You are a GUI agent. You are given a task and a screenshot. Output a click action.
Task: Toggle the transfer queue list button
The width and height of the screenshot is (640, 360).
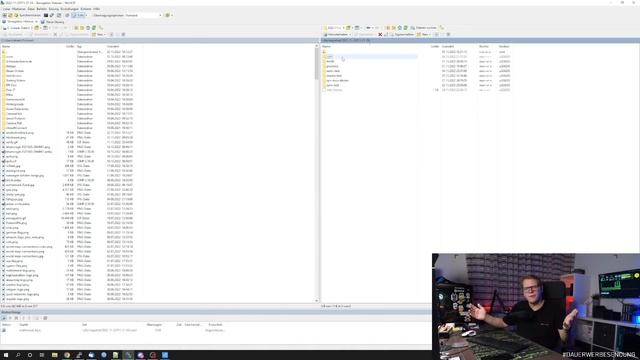click(78, 16)
